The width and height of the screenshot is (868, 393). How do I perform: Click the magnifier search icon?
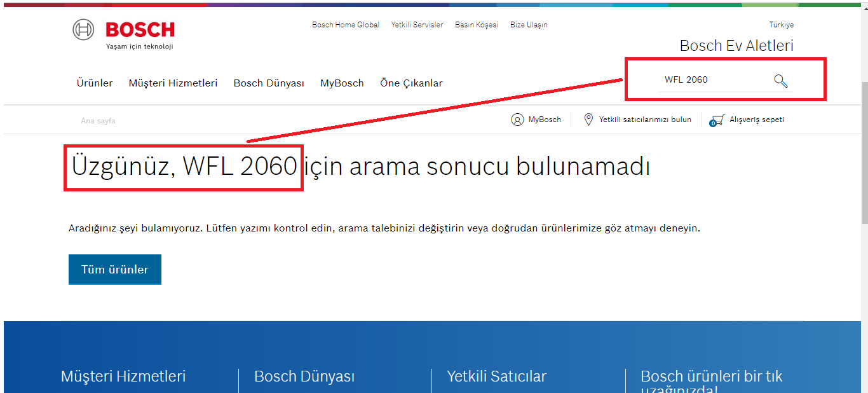pos(780,80)
